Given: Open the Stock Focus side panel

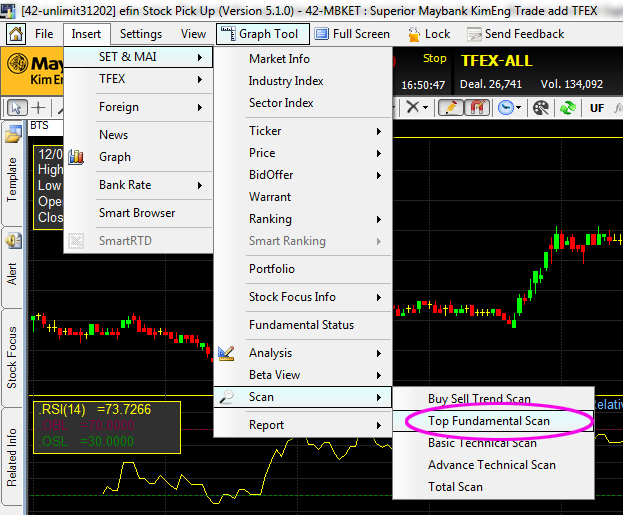Looking at the screenshot, I should point(13,356).
